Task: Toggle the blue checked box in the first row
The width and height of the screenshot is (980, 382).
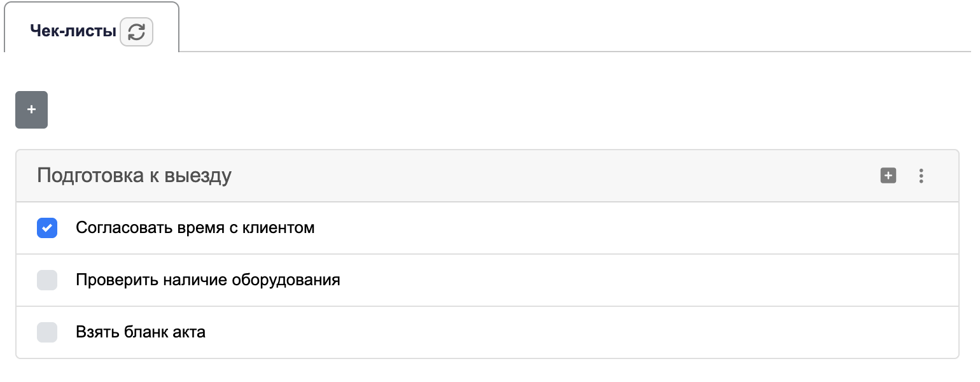Action: click(47, 228)
